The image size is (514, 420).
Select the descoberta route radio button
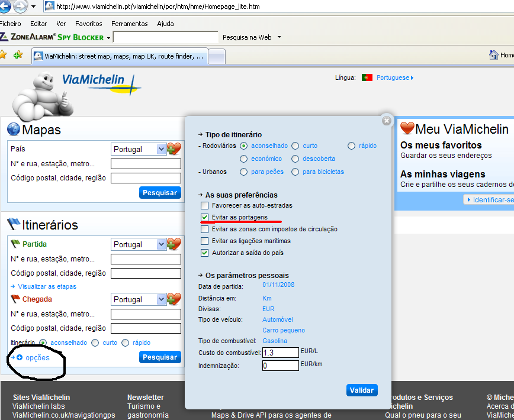coord(295,159)
